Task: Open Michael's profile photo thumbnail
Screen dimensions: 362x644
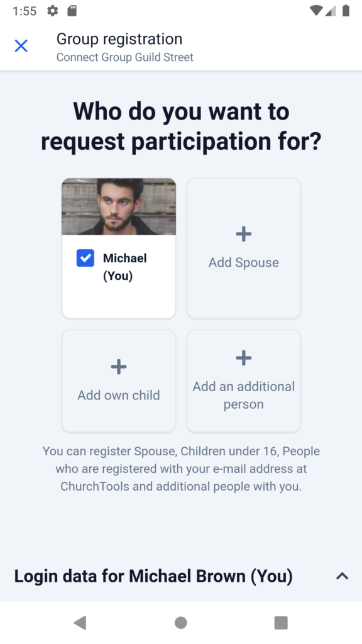Action: (119, 206)
